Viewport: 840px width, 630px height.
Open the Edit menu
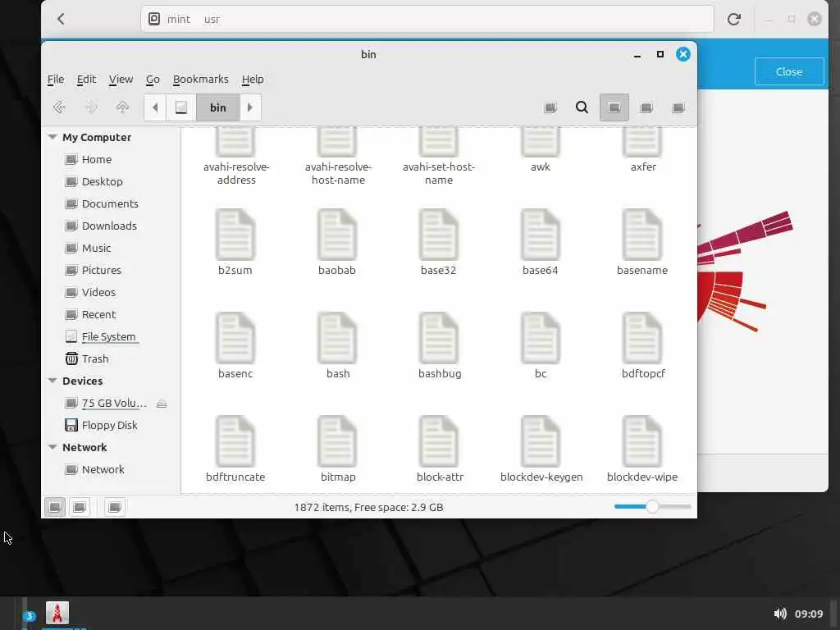pos(86,80)
